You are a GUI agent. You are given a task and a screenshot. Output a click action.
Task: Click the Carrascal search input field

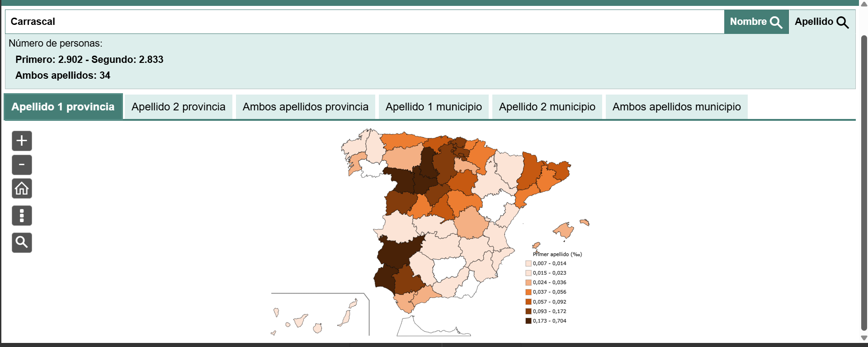pos(362,22)
